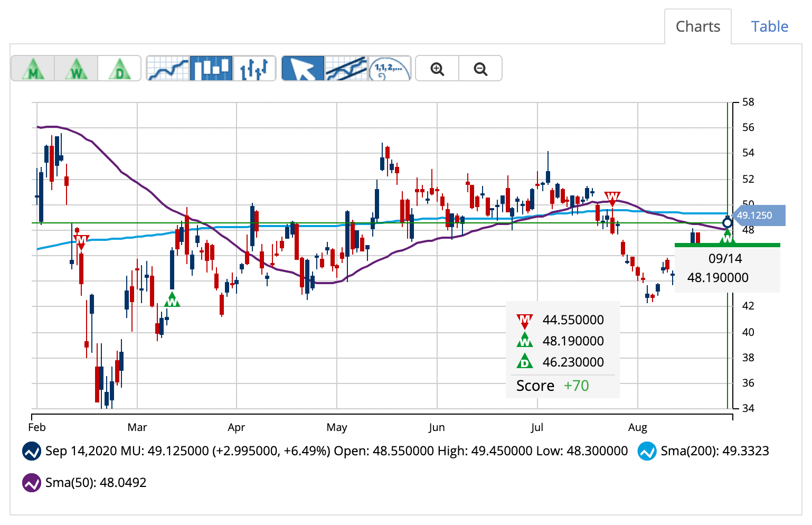
Task: Click the green W marker in March
Action: [x=172, y=299]
